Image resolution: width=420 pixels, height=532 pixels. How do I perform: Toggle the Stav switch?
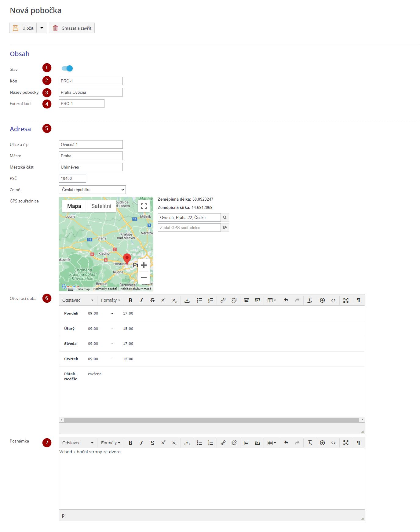67,68
